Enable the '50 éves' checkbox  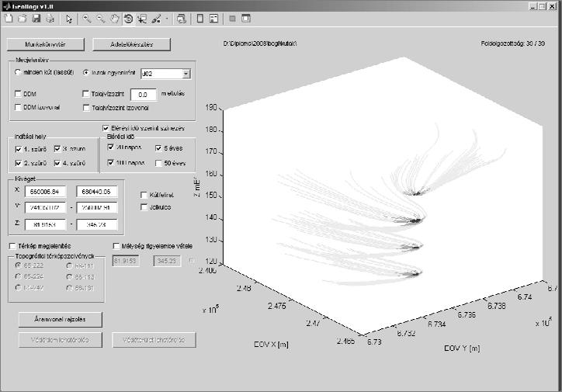[158, 163]
